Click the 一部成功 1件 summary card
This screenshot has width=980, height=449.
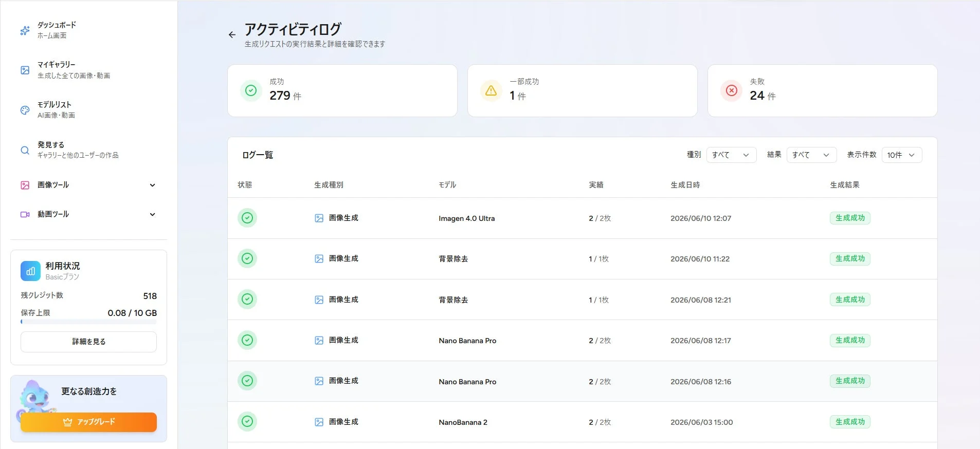[x=582, y=90]
